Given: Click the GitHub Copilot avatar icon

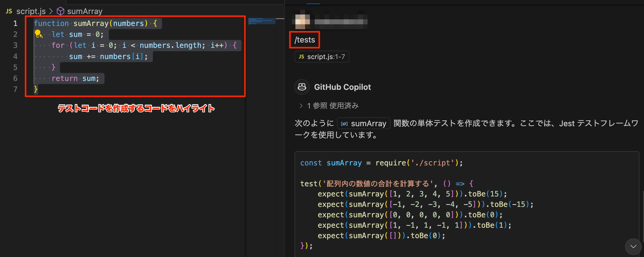Looking at the screenshot, I should pos(302,87).
